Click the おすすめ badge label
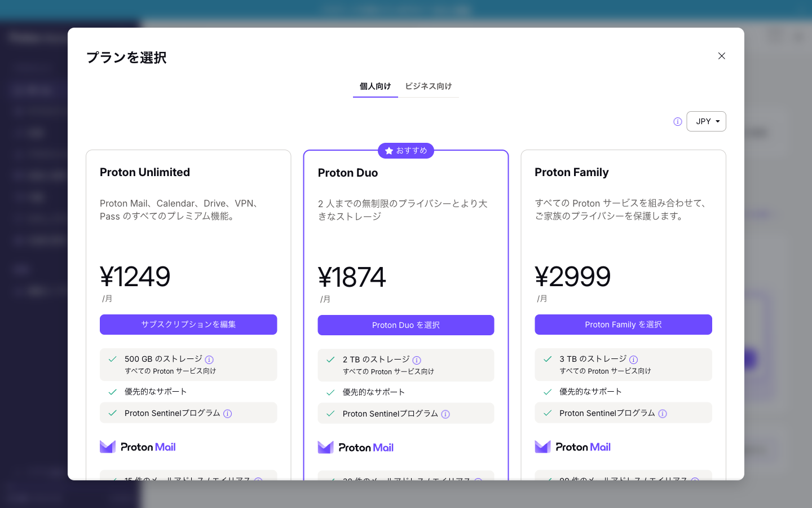This screenshot has height=508, width=812. click(x=412, y=151)
